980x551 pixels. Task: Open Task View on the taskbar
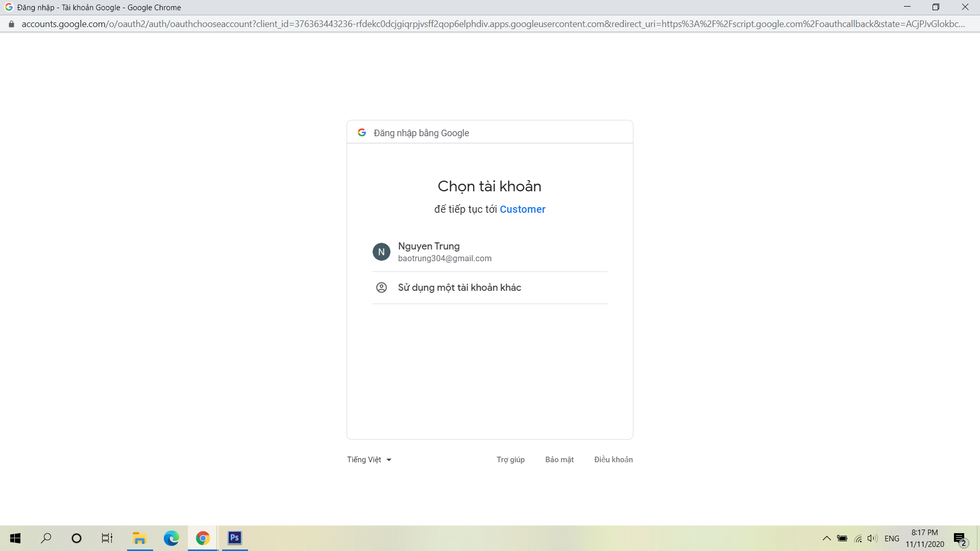coord(107,538)
